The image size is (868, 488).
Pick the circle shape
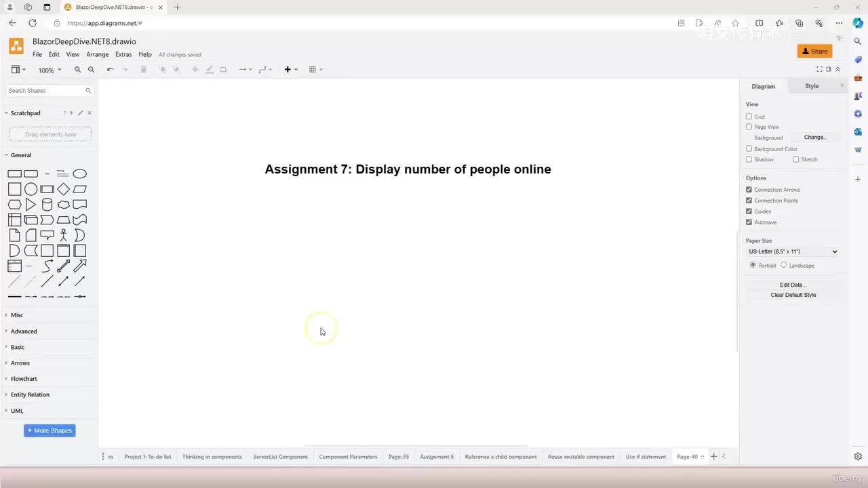pyautogui.click(x=31, y=189)
